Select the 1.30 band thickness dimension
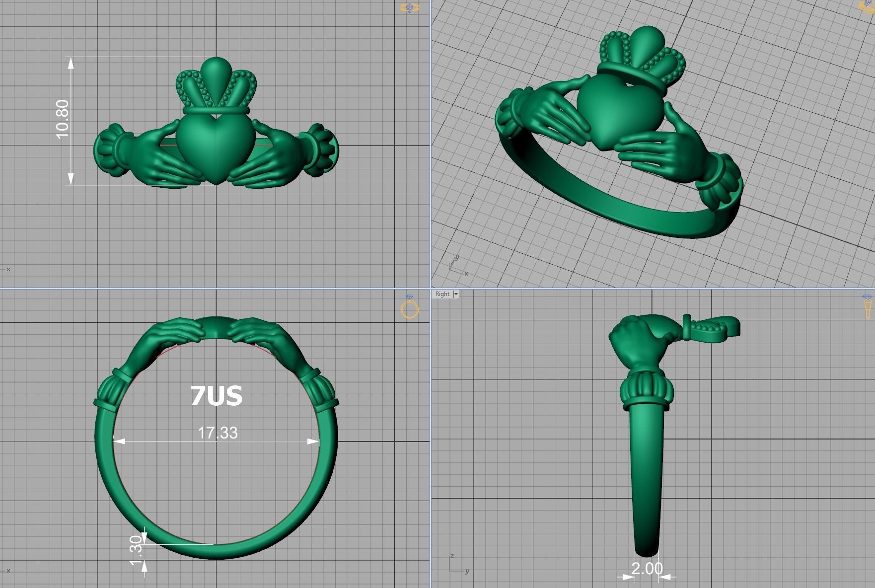 click(136, 551)
